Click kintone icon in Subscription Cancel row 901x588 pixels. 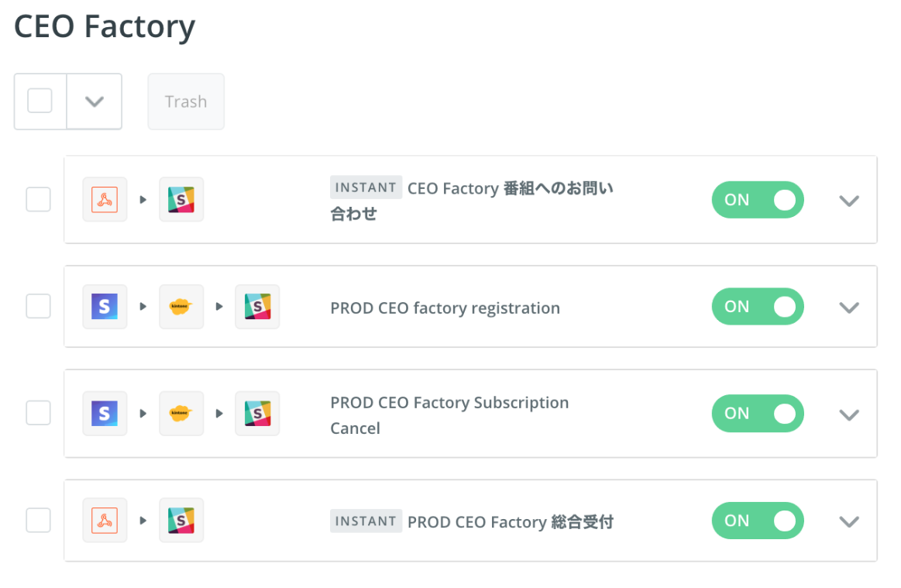(181, 413)
